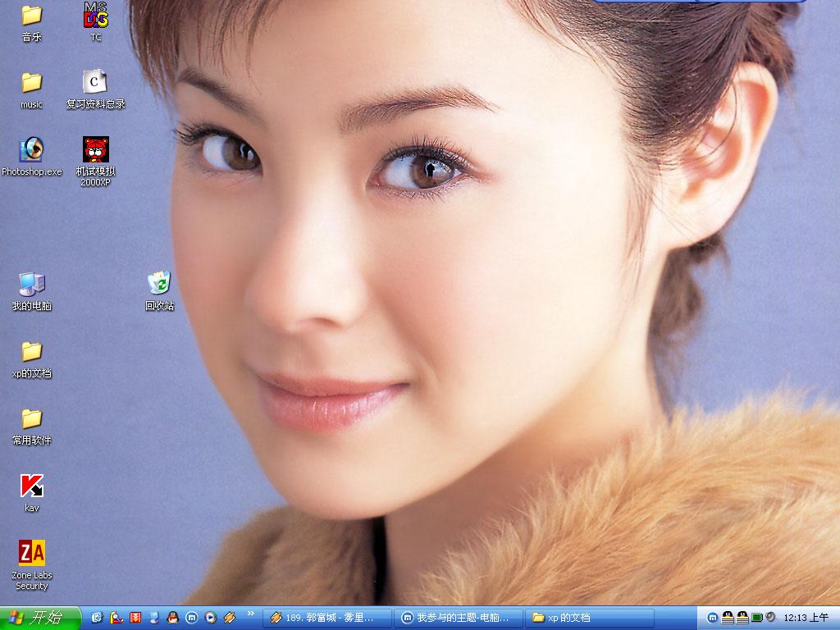Select the 机试模拟2000XP icon
Screen dimensions: 840x630
point(96,150)
